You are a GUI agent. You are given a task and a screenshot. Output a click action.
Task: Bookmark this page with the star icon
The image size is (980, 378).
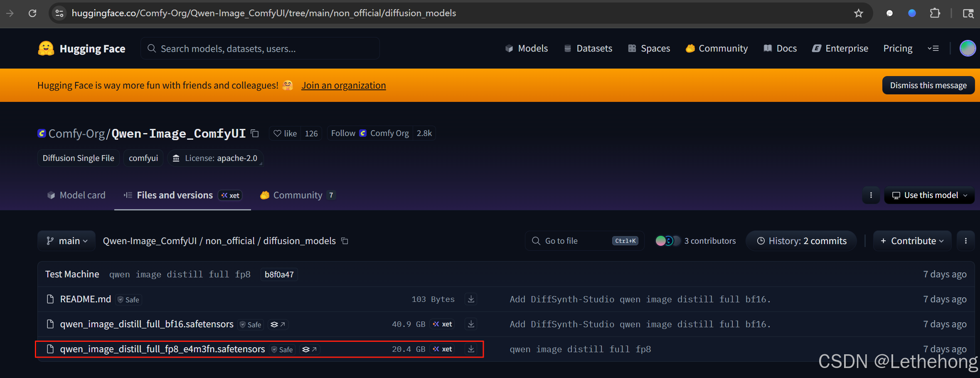pyautogui.click(x=859, y=13)
